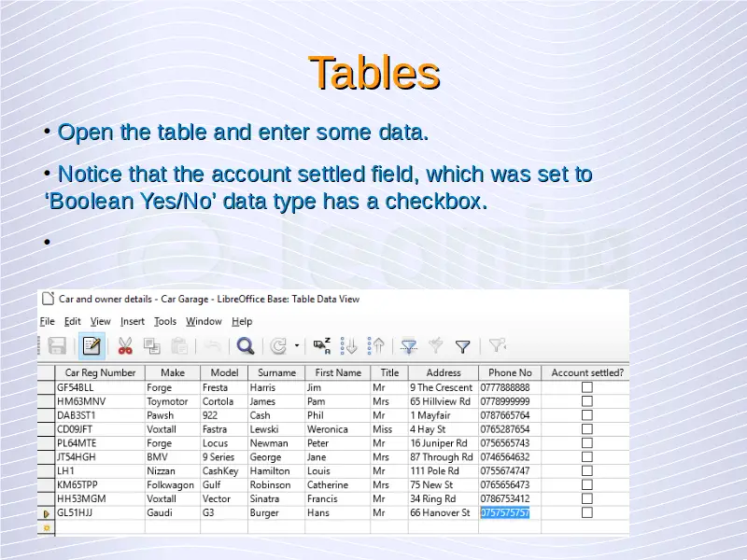
Task: Click the AutoFilter funnel icon
Action: (409, 345)
